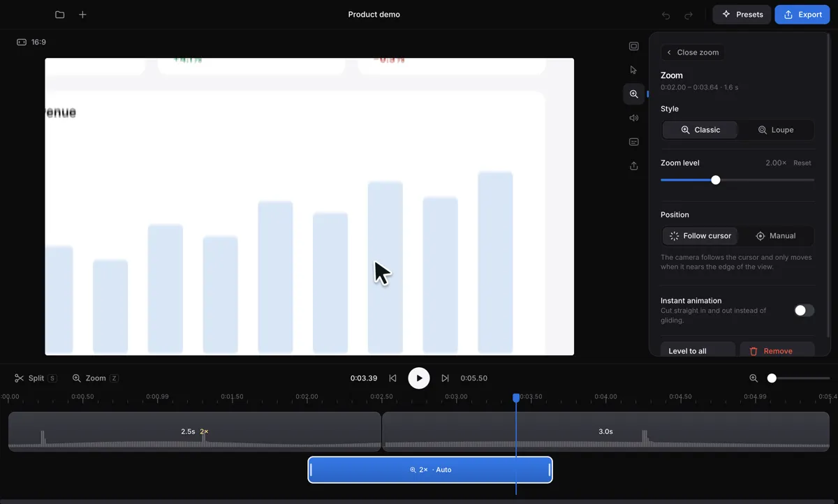Image resolution: width=838 pixels, height=504 pixels.
Task: Select the Loupe zoom style
Action: tap(775, 130)
